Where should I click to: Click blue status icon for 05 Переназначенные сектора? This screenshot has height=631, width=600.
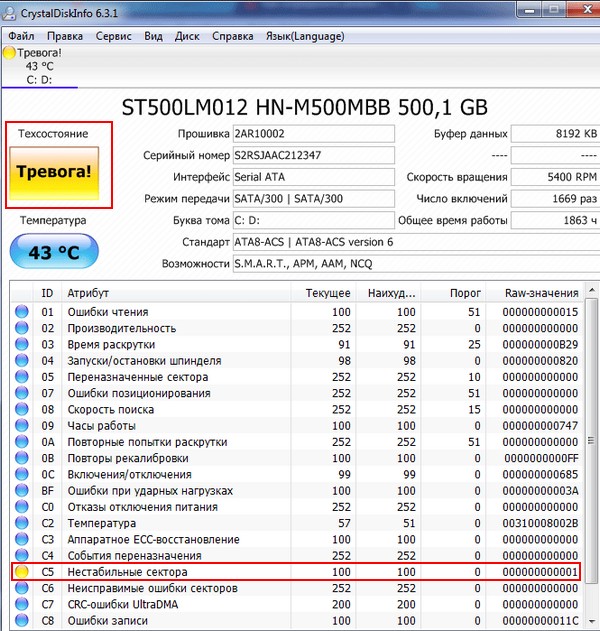tap(23, 377)
